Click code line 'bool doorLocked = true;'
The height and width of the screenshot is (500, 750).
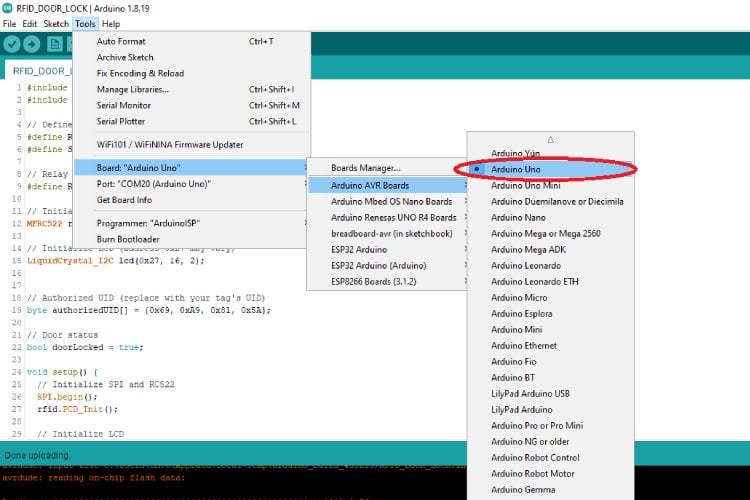[85, 347]
